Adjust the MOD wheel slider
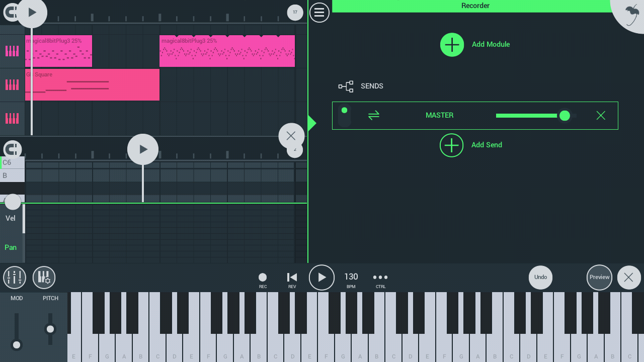 coord(17,331)
